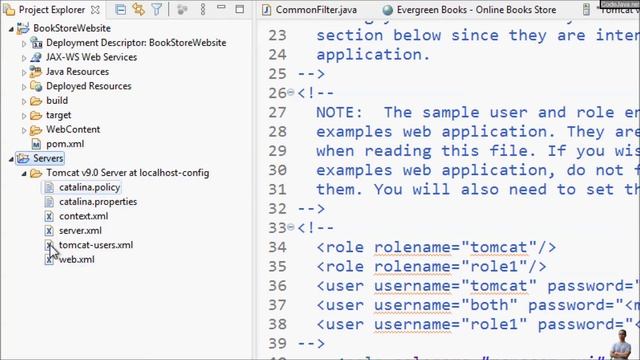640x360 pixels.
Task: Close the Project Explorer view tab
Action: tap(95, 10)
